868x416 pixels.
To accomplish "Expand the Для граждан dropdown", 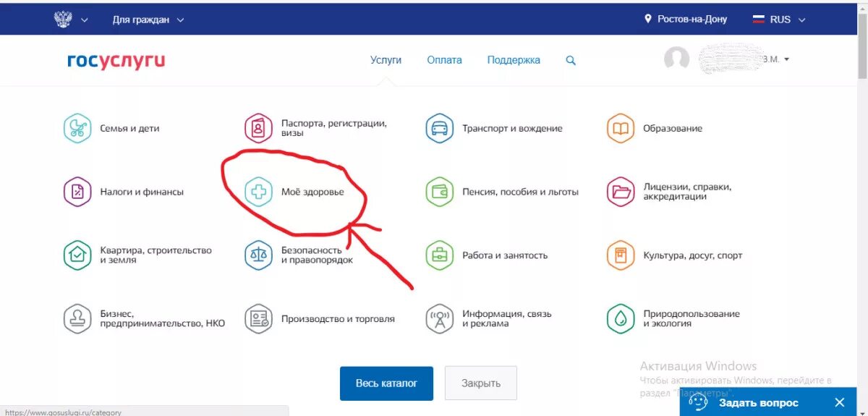I will 148,20.
